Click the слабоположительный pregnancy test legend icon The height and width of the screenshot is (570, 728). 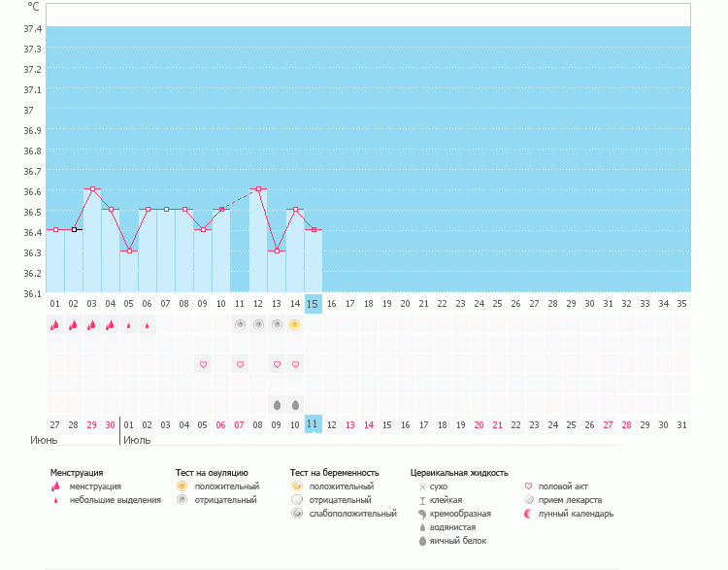point(296,514)
